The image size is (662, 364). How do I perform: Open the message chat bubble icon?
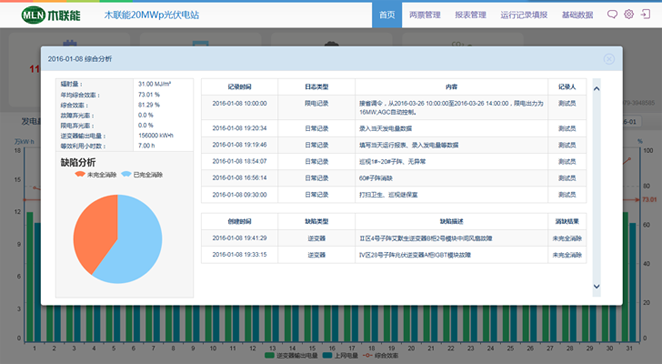612,14
